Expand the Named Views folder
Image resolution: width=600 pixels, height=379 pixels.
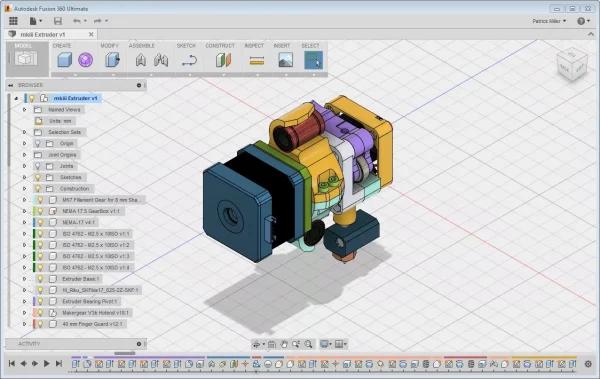[x=24, y=110]
